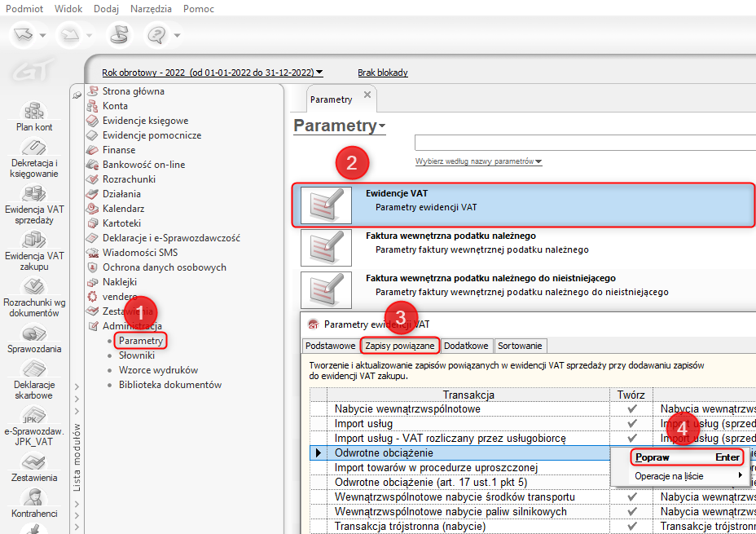Open Ewidencja VAT zakupu module icon
The width and height of the screenshot is (756, 534).
pyautogui.click(x=33, y=240)
